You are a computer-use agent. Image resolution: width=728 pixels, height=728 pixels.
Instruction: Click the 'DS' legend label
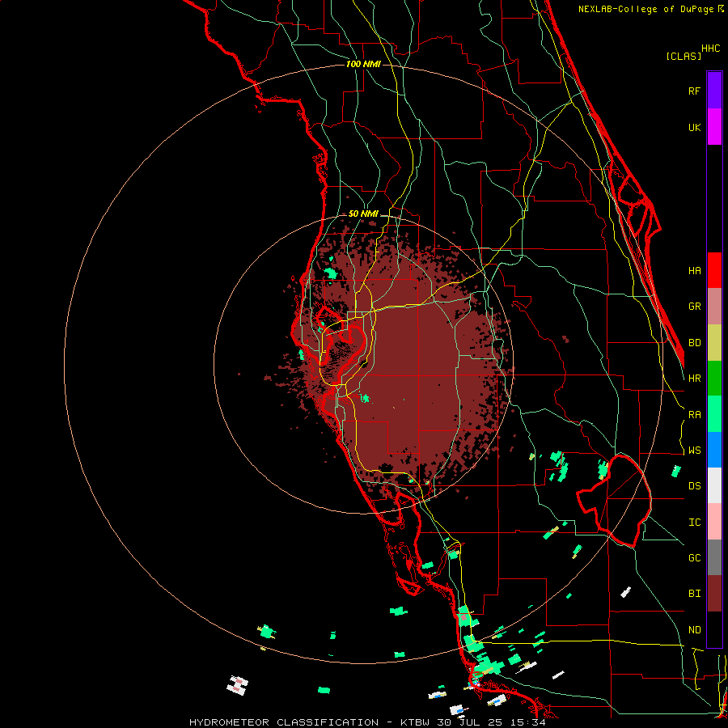694,486
